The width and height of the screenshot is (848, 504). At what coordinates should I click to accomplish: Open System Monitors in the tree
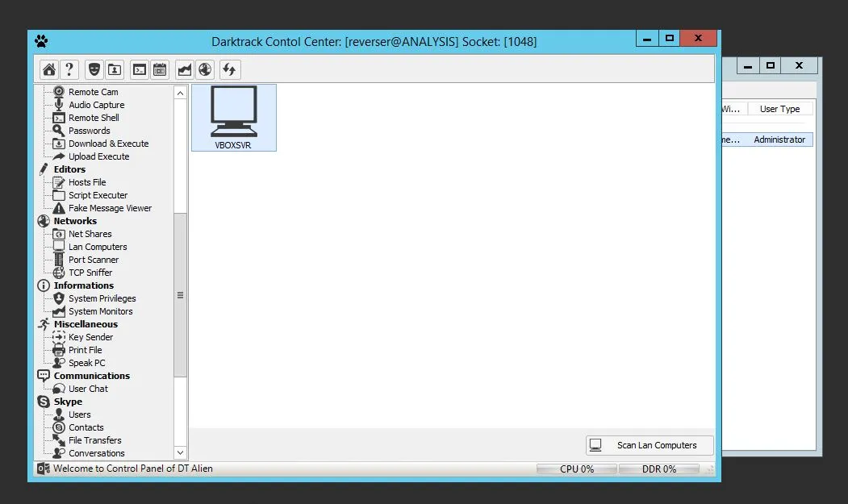(x=100, y=311)
